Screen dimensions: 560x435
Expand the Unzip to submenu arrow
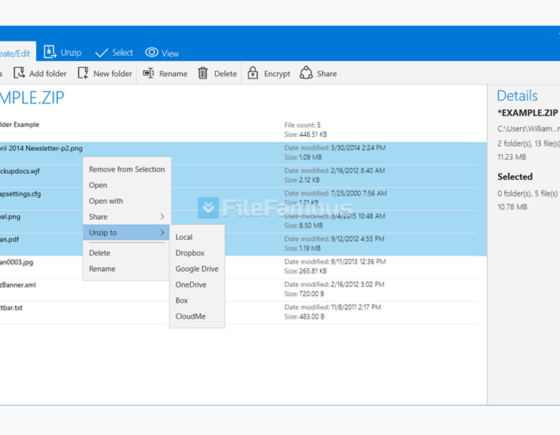(x=162, y=232)
